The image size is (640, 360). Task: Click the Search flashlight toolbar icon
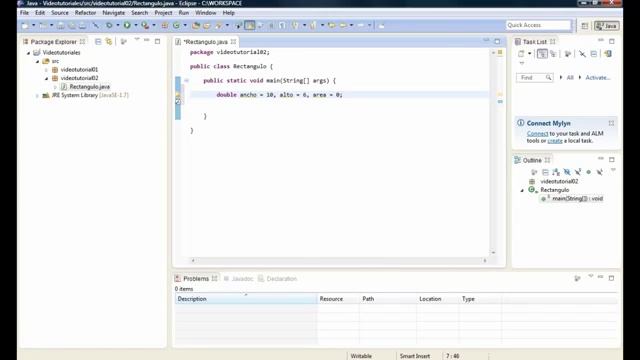219,25
